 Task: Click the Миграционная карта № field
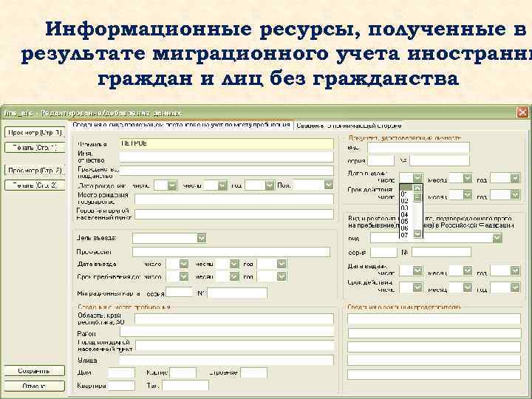point(237,293)
